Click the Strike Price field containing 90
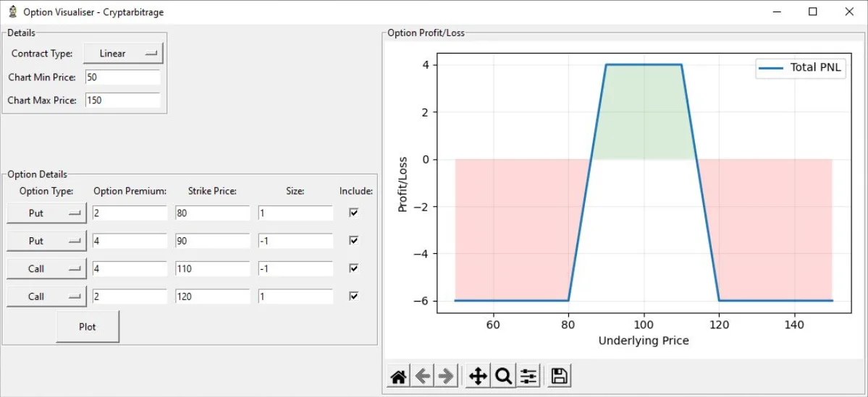868x397 pixels. [x=213, y=241]
